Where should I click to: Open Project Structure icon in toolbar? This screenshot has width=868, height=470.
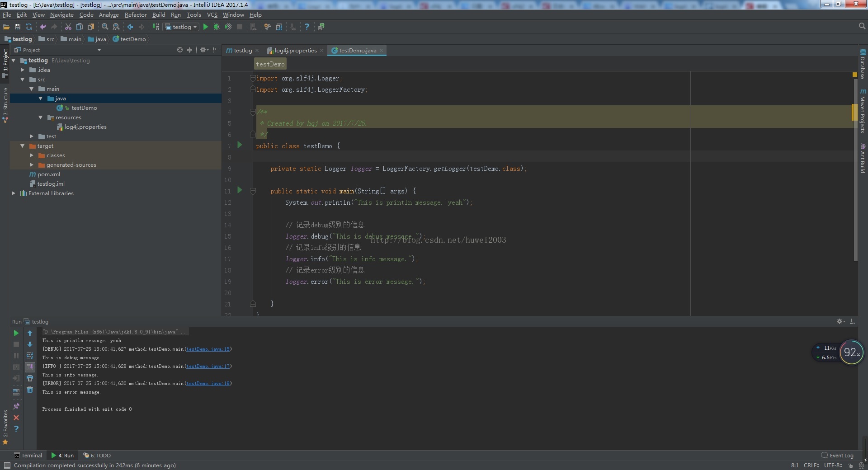click(279, 27)
